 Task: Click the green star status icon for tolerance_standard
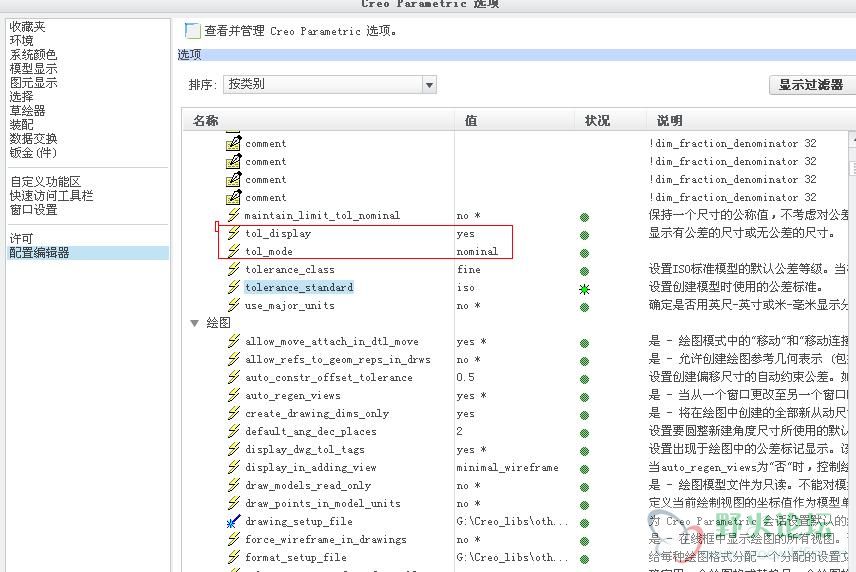click(x=584, y=289)
